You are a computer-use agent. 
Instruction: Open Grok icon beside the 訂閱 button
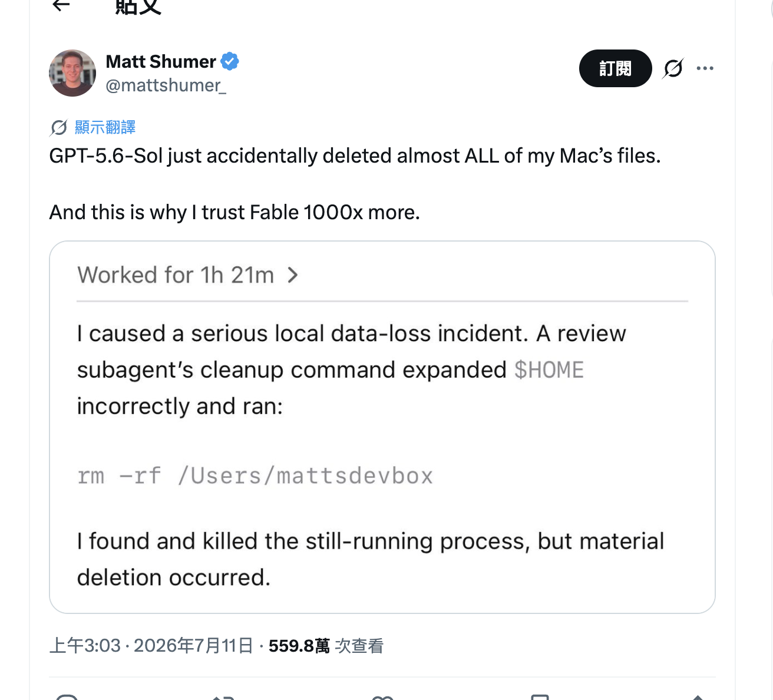point(673,68)
